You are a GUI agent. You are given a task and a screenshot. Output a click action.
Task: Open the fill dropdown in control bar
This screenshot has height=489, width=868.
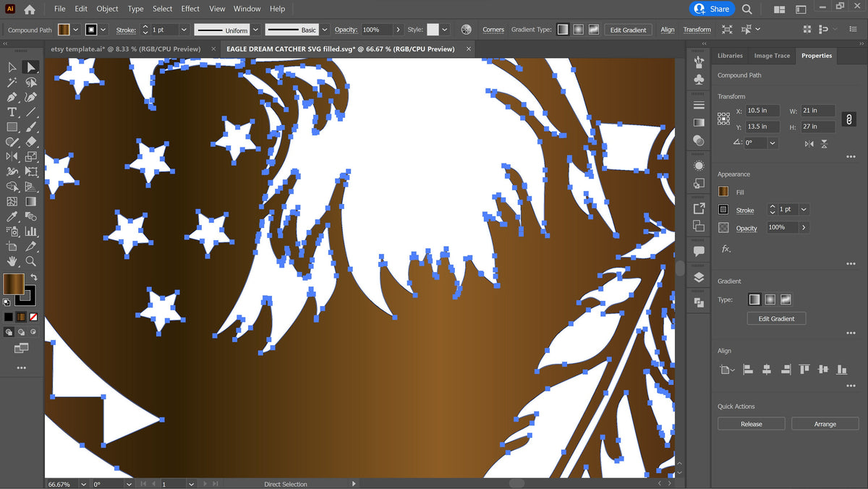pos(76,30)
